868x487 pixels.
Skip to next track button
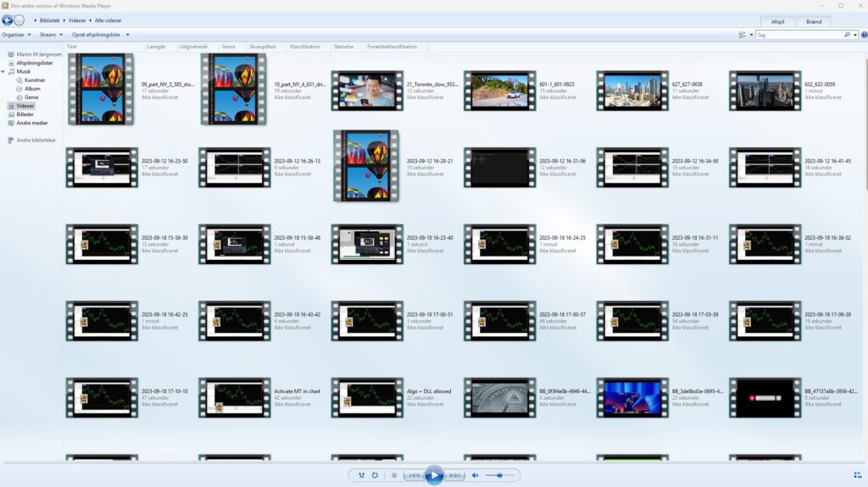[454, 475]
